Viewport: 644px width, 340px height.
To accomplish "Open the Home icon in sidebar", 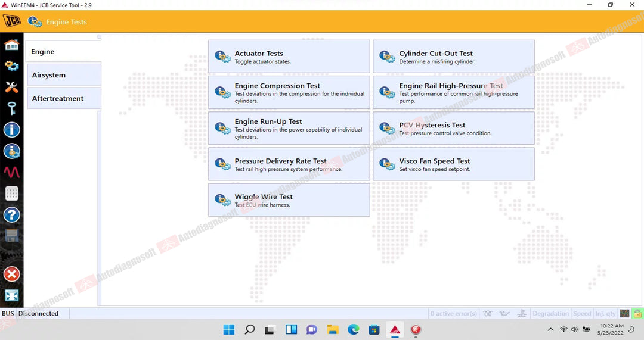I will [x=11, y=45].
